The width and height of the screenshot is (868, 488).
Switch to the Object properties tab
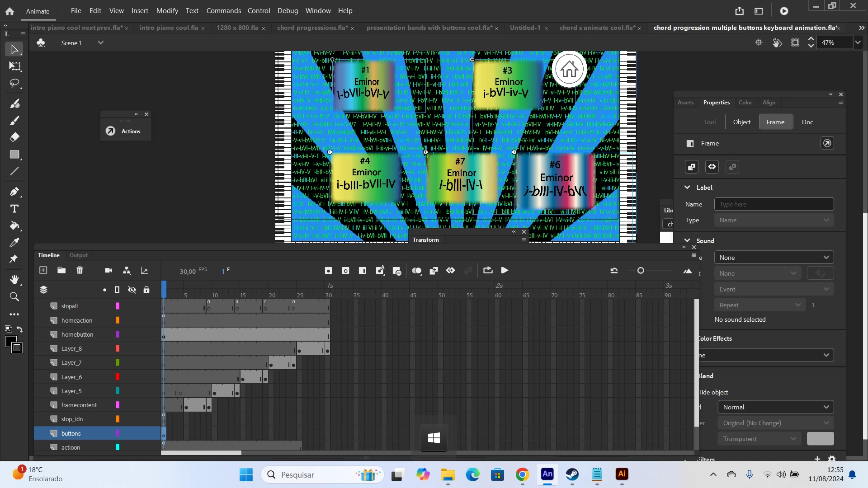pyautogui.click(x=741, y=122)
